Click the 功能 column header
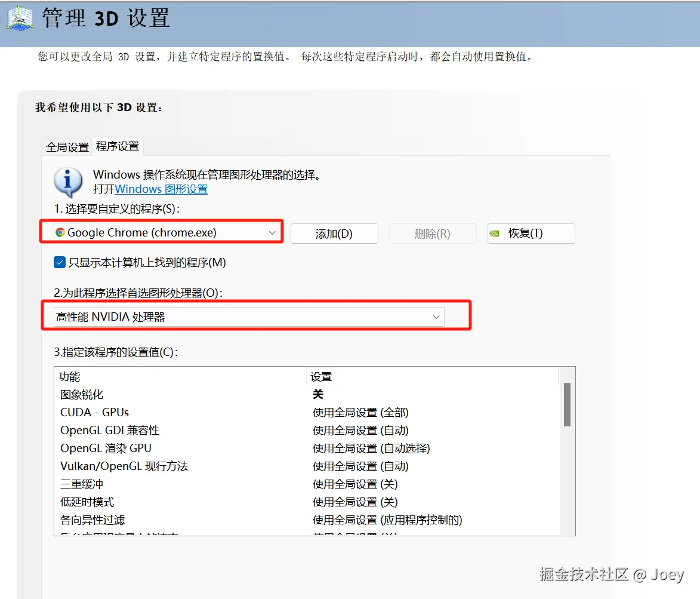Image resolution: width=700 pixels, height=599 pixels. pyautogui.click(x=180, y=377)
